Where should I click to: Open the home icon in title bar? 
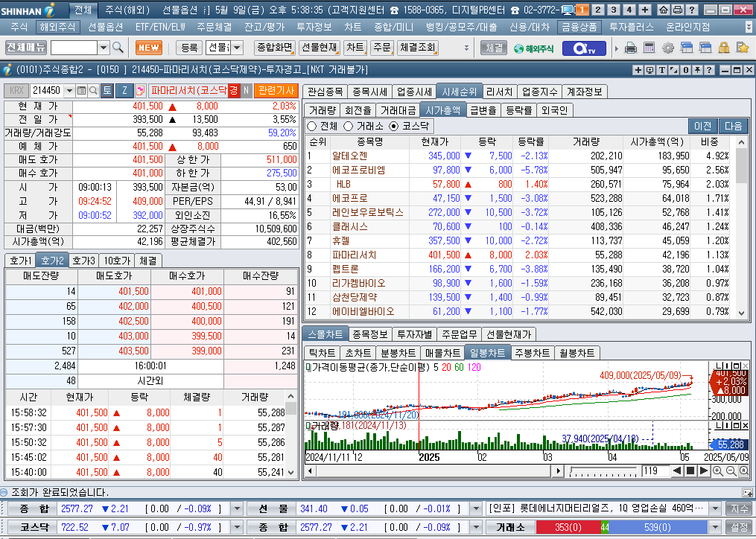point(664,10)
